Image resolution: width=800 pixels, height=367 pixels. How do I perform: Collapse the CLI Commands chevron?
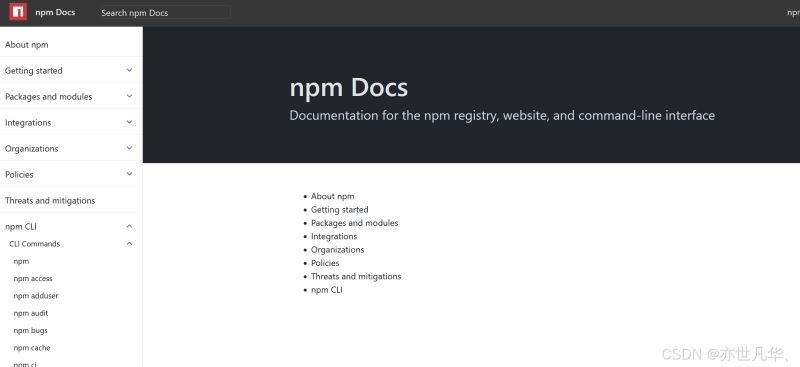[x=130, y=243]
